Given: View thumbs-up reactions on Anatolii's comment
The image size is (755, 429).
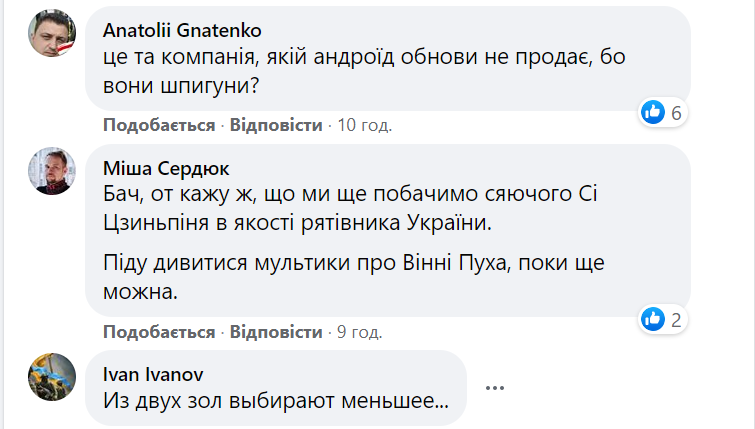Looking at the screenshot, I should [x=653, y=113].
